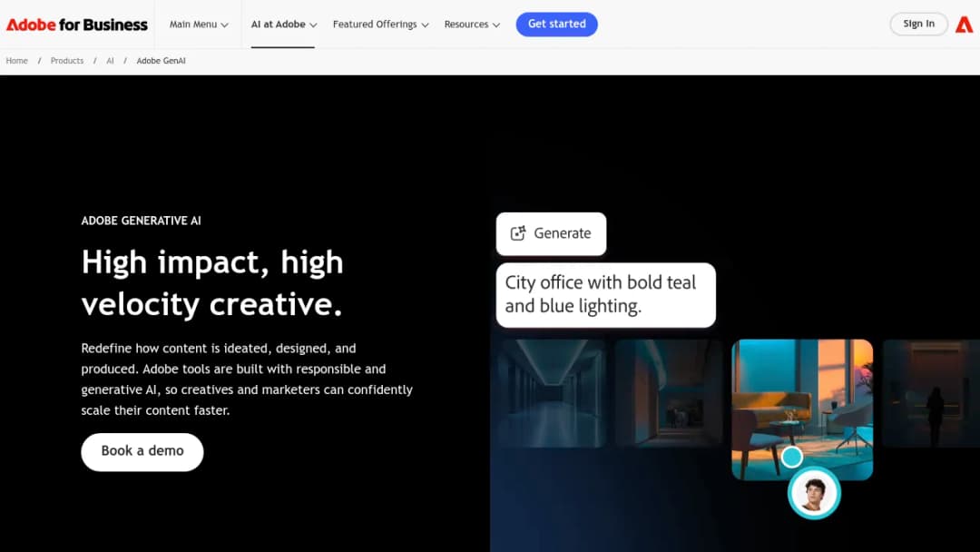Select the dark hallway thumbnail
The height and width of the screenshot is (552, 980).
(x=552, y=393)
